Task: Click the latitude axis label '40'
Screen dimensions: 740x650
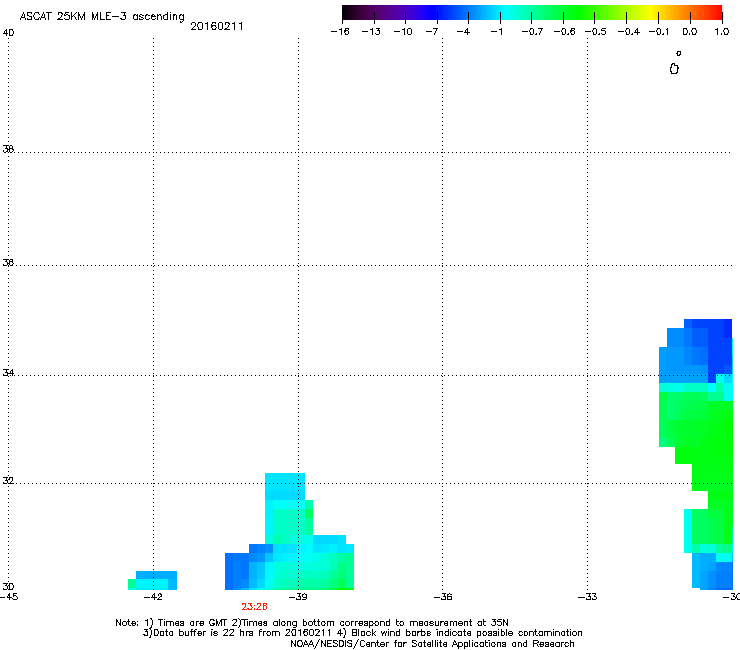Action: point(9,33)
